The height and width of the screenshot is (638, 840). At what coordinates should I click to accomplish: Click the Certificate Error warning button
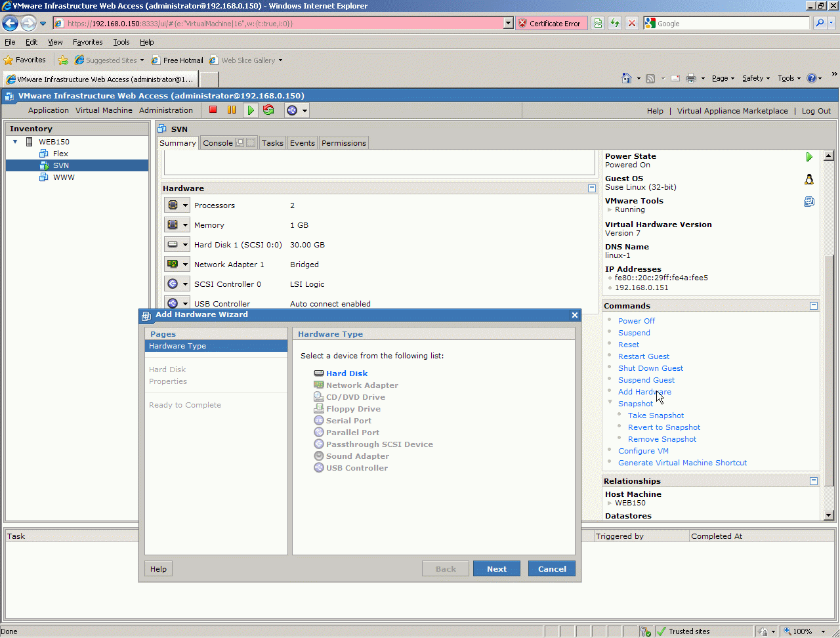pos(550,24)
